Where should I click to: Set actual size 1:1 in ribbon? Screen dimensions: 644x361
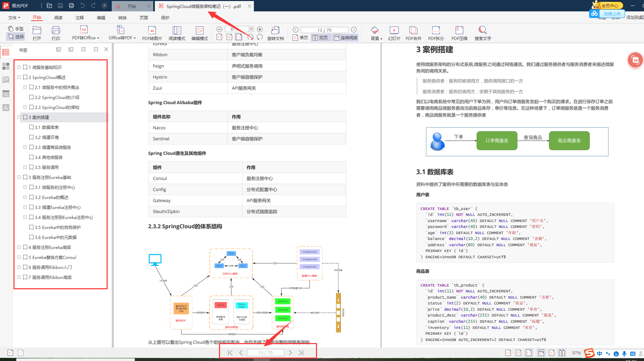[219, 37]
